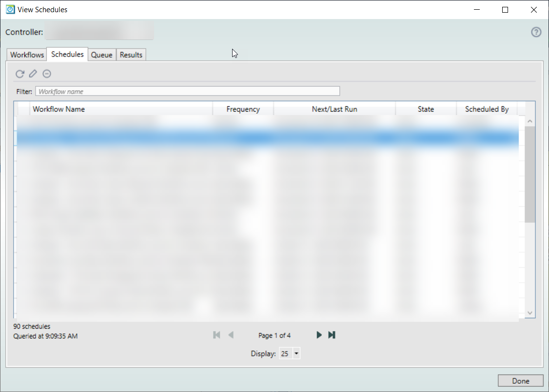
Task: Advance to the next schedules page
Action: tap(319, 335)
